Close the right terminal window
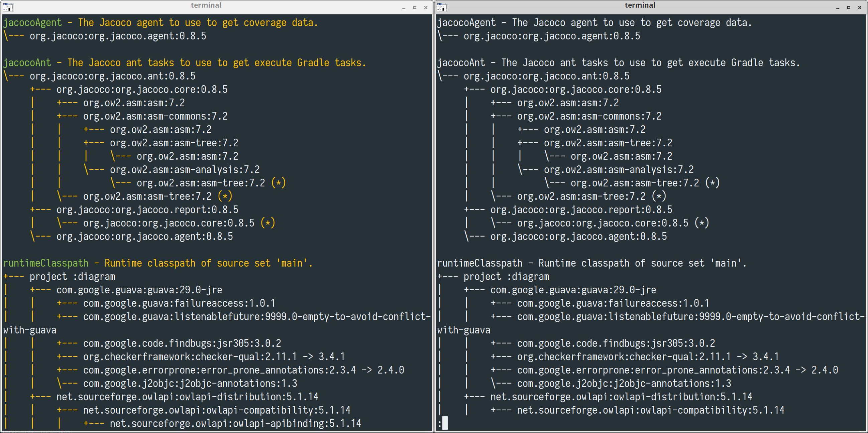The height and width of the screenshot is (433, 868). [860, 7]
